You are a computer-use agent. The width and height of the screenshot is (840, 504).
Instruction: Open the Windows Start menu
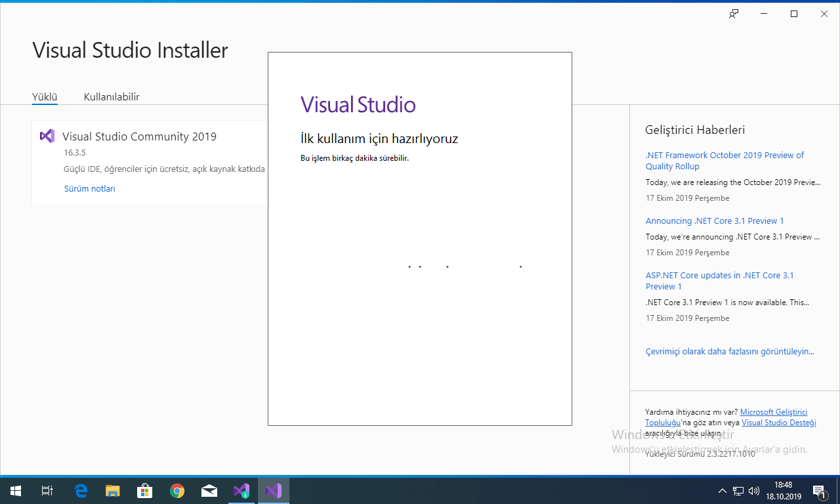click(16, 491)
